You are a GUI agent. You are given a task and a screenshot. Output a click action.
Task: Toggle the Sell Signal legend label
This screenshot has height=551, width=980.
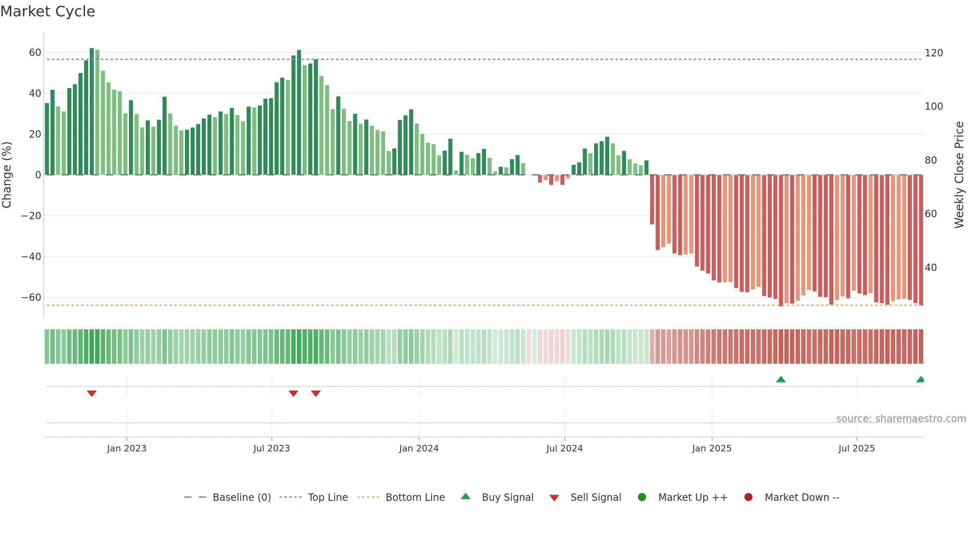596,497
